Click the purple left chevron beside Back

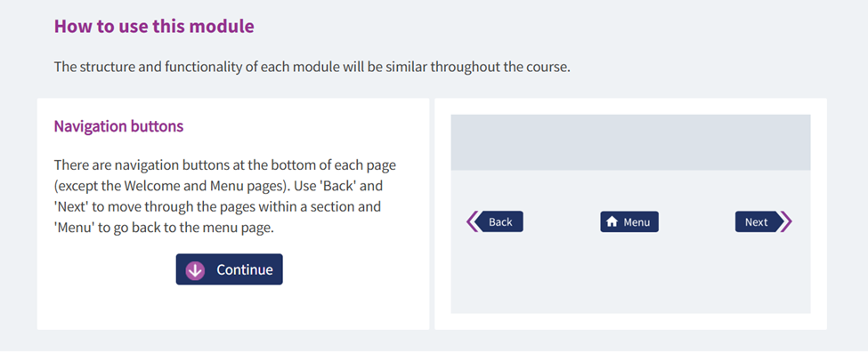point(473,221)
